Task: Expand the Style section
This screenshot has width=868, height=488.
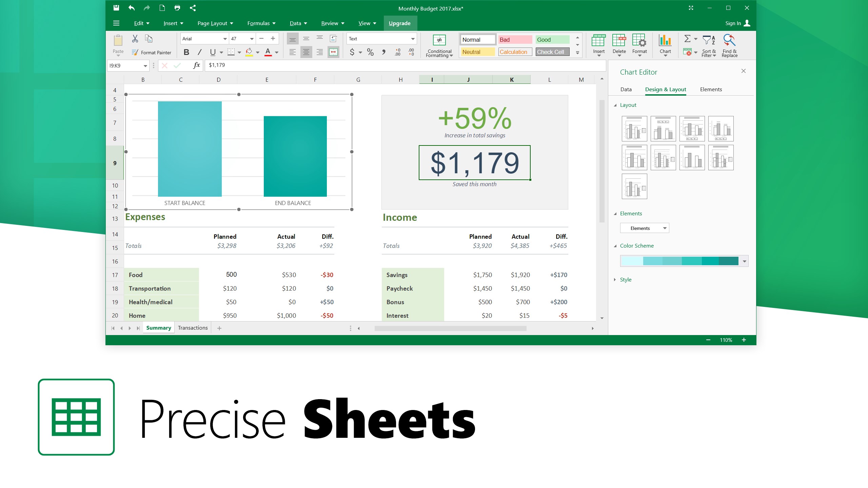Action: click(626, 279)
